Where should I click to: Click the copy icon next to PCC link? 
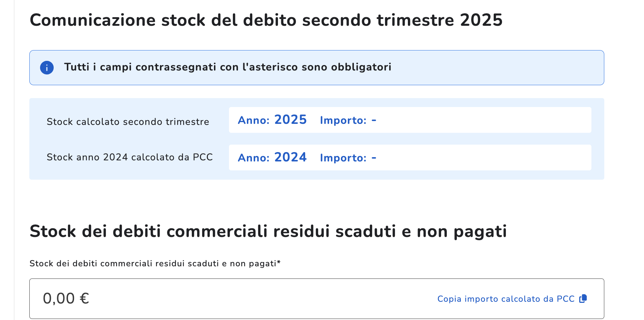583,299
